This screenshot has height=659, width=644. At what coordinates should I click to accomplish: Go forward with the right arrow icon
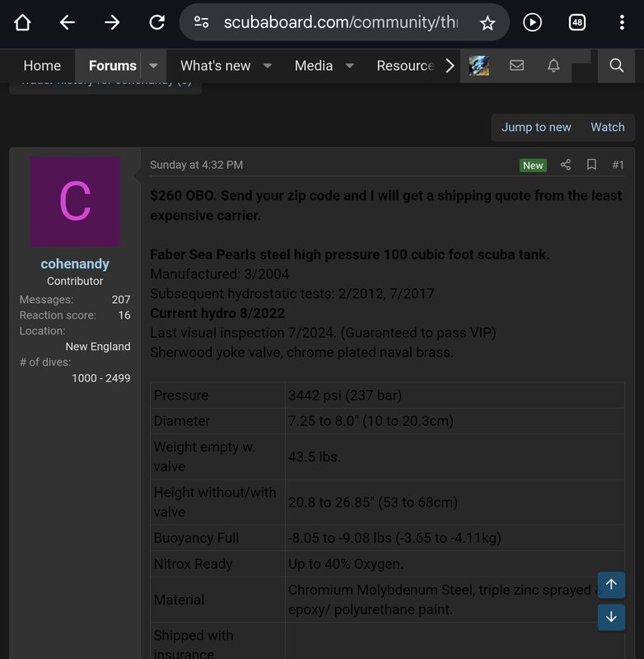click(112, 22)
